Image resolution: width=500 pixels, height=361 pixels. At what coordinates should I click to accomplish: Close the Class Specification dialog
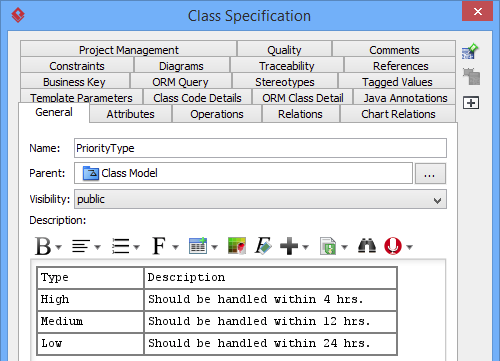point(478,12)
